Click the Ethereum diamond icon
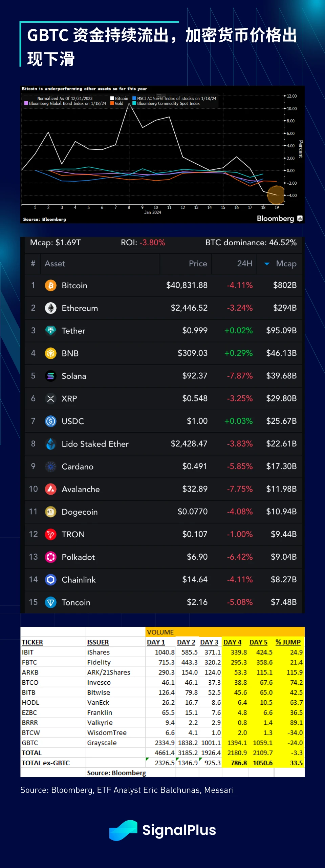Viewport: 325px width, 868px height. point(51,308)
